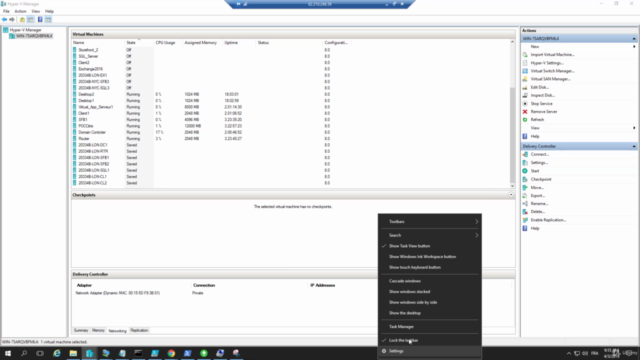Click the Enable Replication icon

click(525, 220)
